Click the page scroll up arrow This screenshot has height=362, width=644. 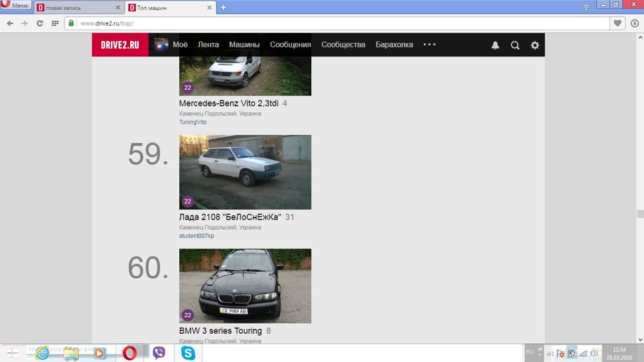[640, 38]
